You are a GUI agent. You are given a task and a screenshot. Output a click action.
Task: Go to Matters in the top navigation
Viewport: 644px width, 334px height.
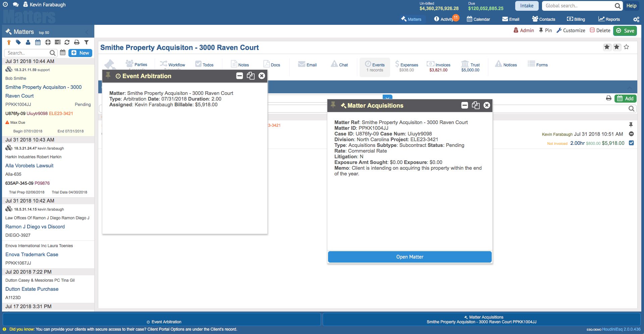point(411,19)
